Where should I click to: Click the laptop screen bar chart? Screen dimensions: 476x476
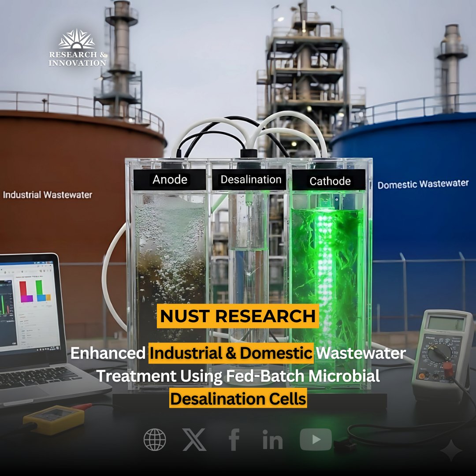click(35, 291)
